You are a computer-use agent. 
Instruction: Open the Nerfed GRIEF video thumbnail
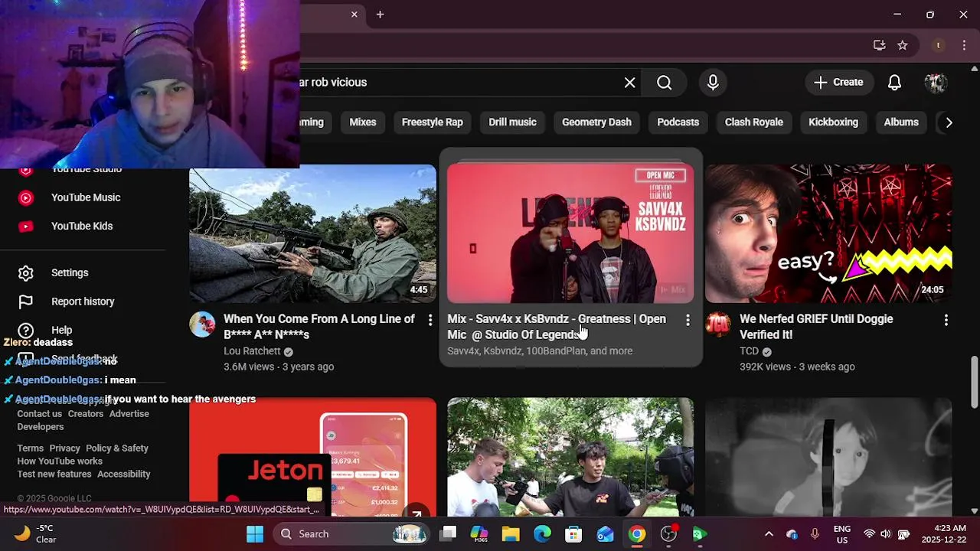[x=828, y=233]
